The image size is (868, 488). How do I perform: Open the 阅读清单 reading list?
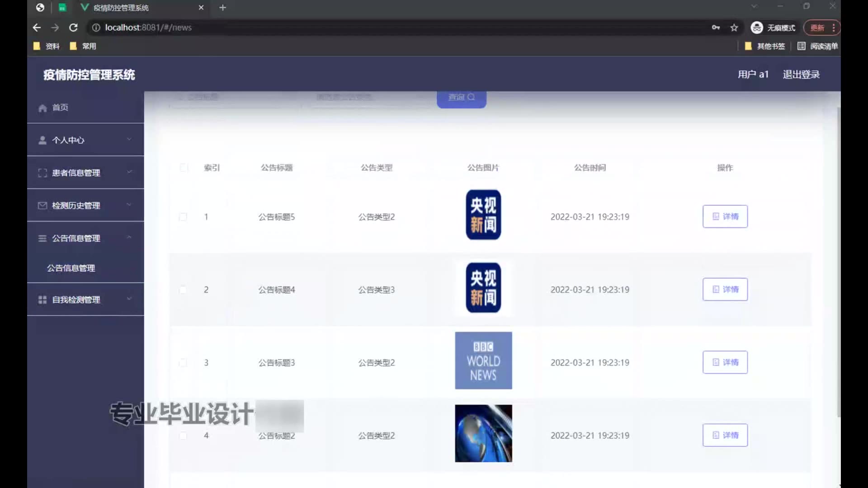(x=817, y=46)
